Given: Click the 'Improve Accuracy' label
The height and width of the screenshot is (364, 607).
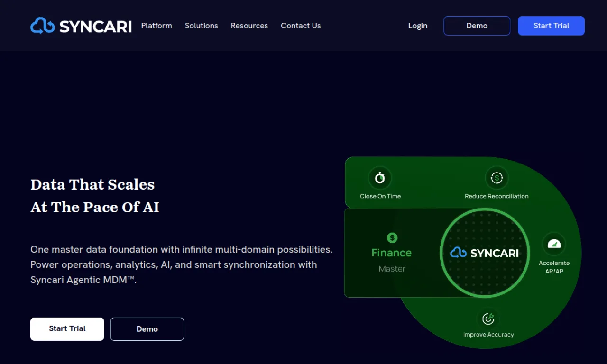Looking at the screenshot, I should coord(488,335).
